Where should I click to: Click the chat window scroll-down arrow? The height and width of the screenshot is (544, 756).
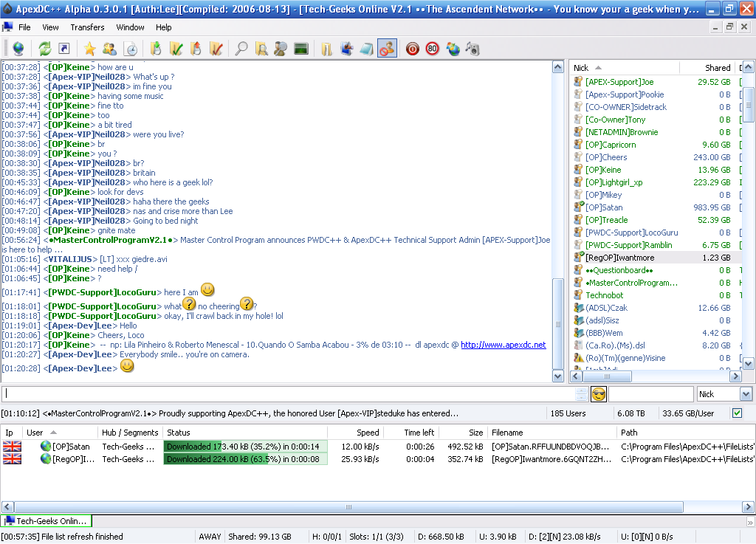click(x=558, y=376)
